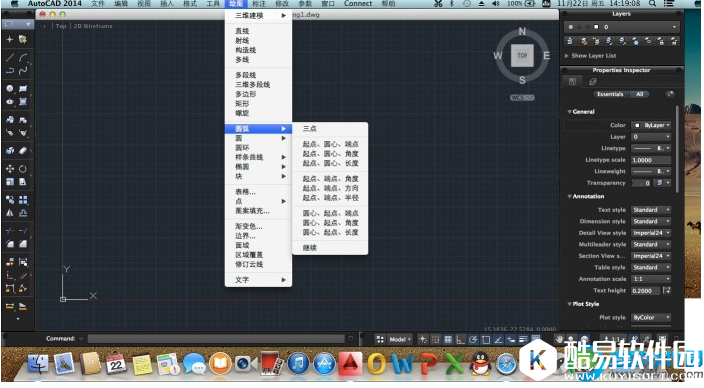Select the Extend tool in the tool palette

23,231
